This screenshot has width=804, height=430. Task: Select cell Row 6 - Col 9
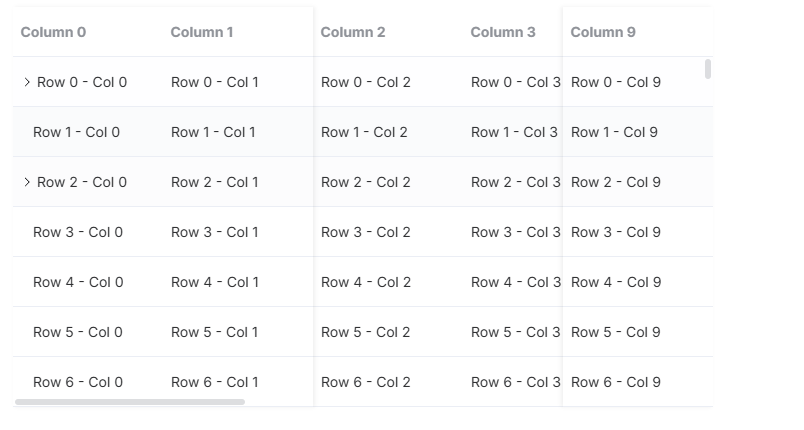[616, 382]
